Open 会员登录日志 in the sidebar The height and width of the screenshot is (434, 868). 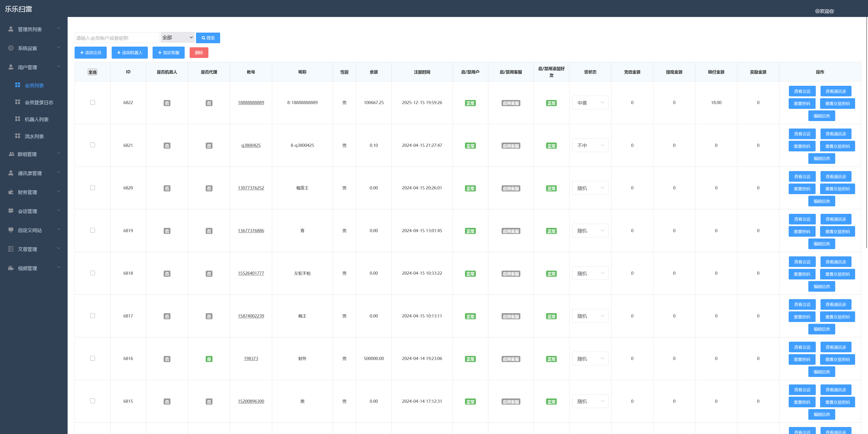[39, 102]
